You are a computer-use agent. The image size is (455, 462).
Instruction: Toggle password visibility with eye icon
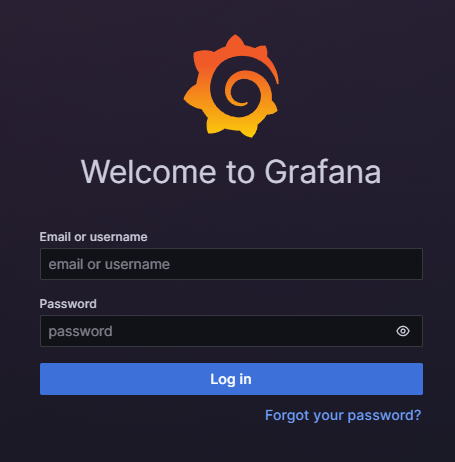point(403,331)
